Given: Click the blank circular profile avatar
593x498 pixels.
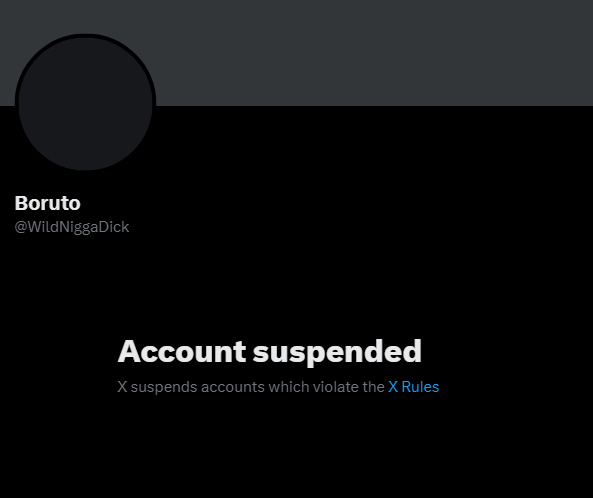Looking at the screenshot, I should click(x=85, y=102).
